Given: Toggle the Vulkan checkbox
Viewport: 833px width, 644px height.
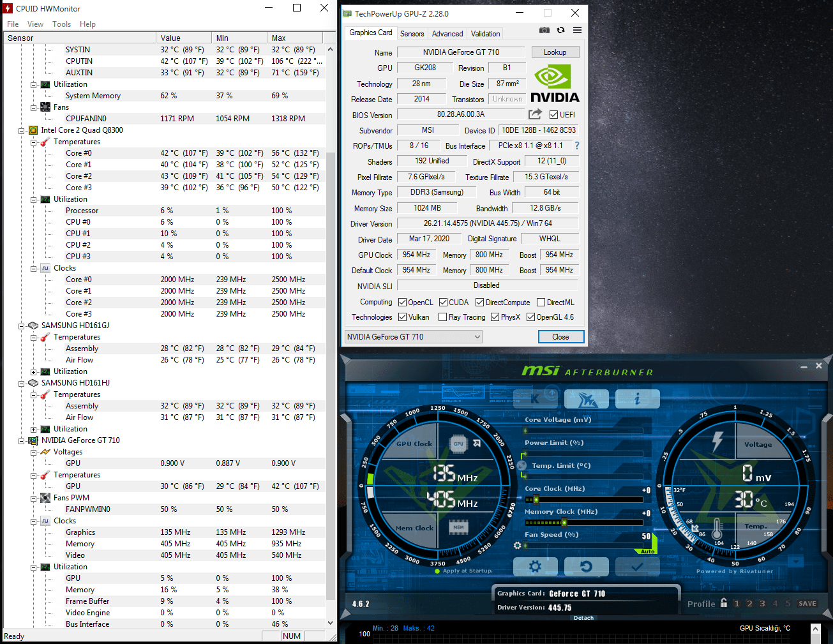Looking at the screenshot, I should 402,317.
